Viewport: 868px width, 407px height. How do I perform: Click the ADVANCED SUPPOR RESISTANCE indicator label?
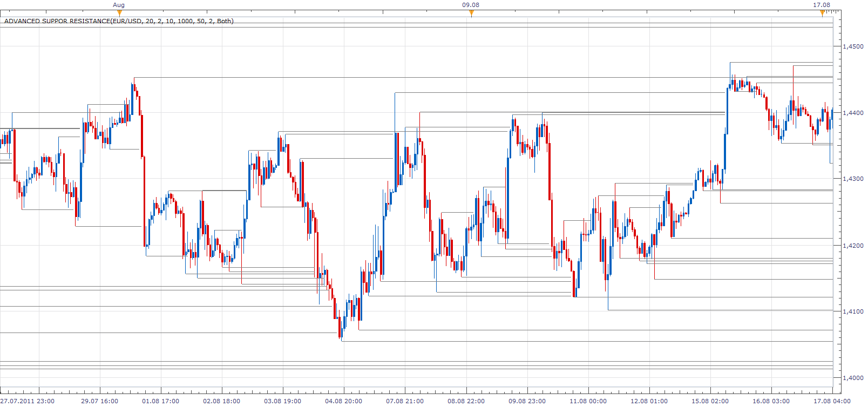click(119, 21)
